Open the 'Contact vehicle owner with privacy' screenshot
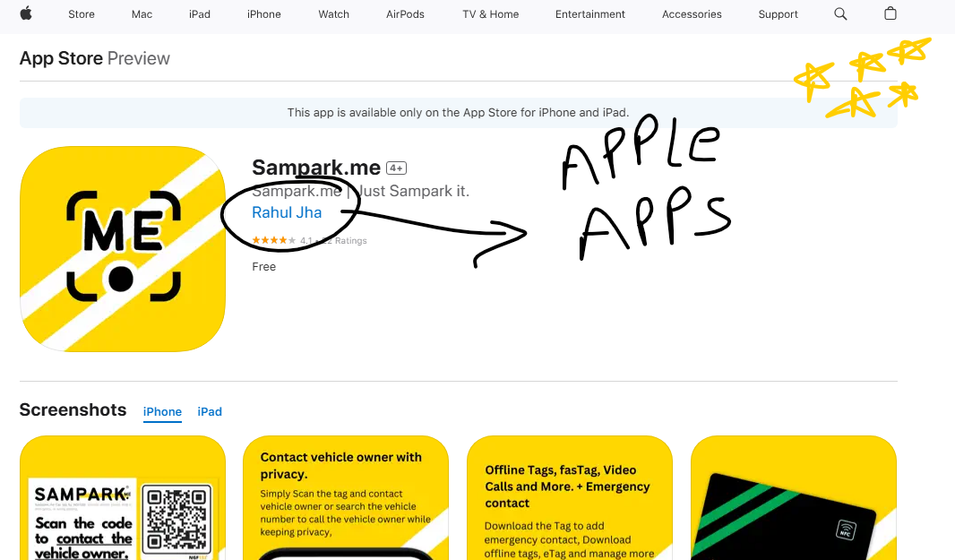The image size is (955, 560). 346,498
